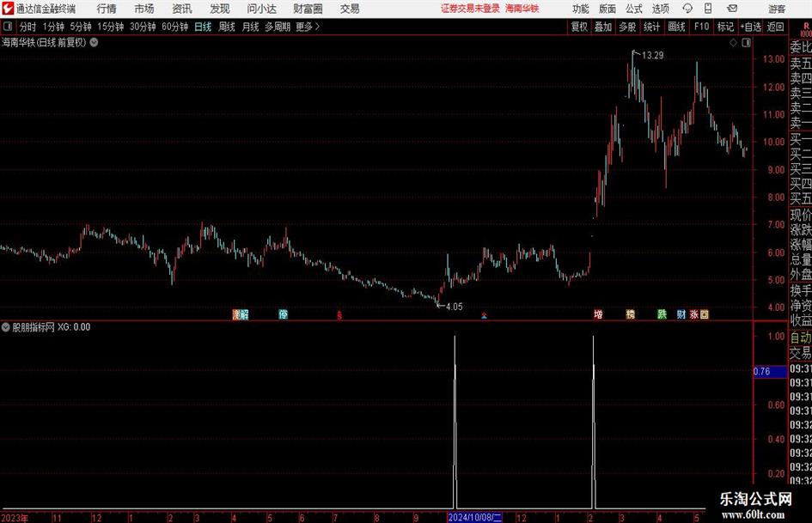Screen dimensions: 812x523
Task: Expand the indicator dropdown beside 股朋指标网
Action: [x=6, y=327]
